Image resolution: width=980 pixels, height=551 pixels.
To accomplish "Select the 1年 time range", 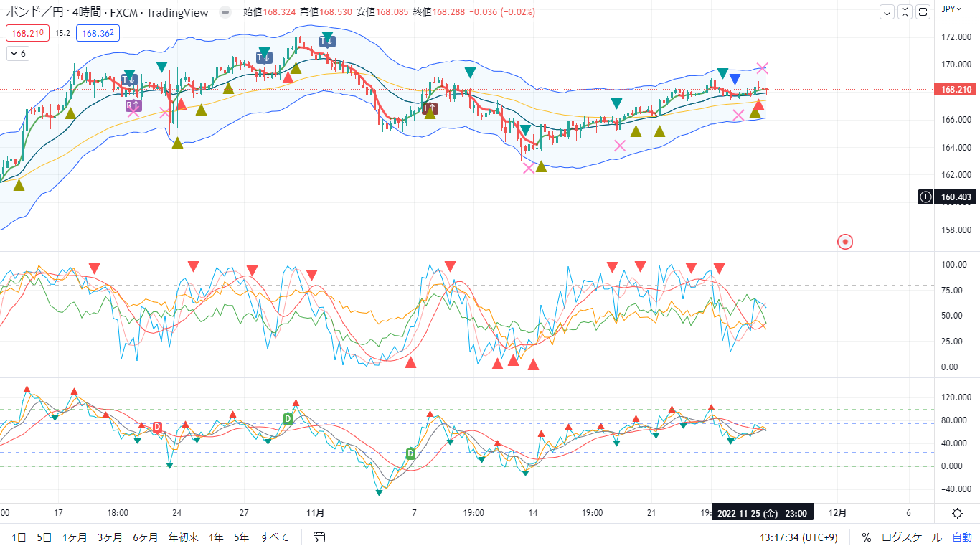I will [x=216, y=537].
